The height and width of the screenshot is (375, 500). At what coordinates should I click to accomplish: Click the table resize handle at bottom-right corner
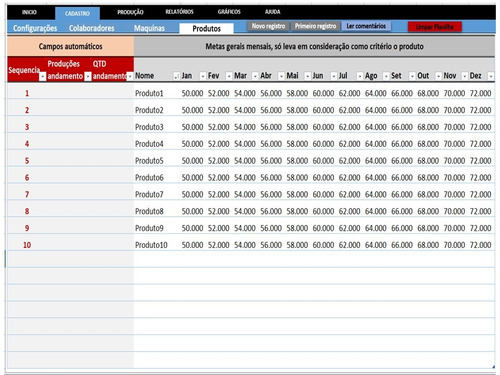click(493, 367)
